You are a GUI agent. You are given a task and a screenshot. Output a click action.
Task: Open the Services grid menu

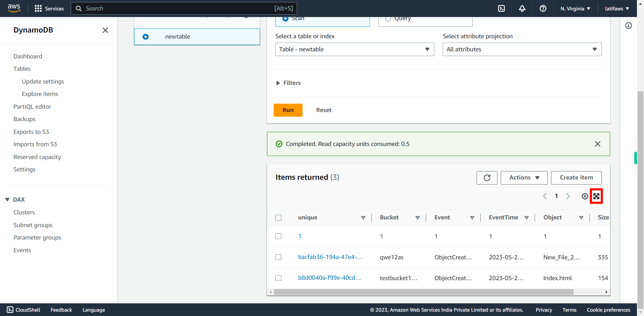point(49,8)
